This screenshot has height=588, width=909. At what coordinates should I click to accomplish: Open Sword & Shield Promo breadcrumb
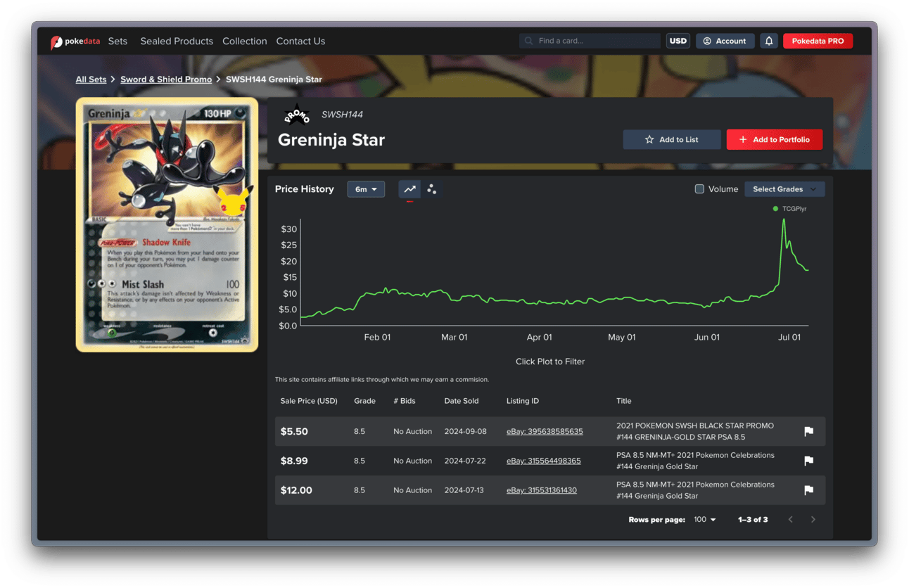click(166, 79)
